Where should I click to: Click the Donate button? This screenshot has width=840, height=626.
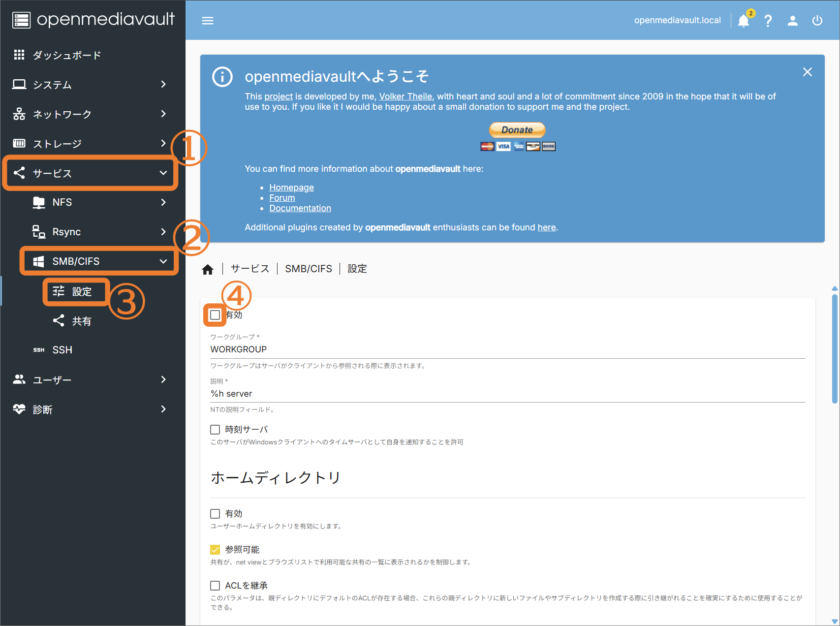pos(517,130)
